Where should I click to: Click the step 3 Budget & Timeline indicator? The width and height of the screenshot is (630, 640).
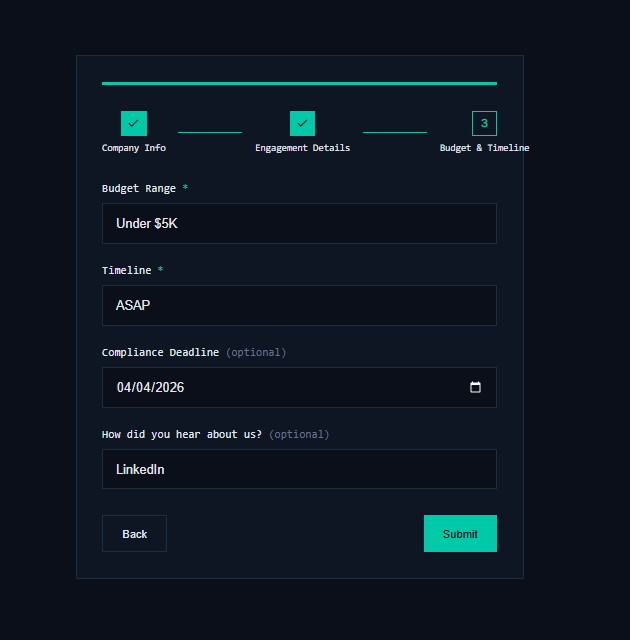(x=484, y=123)
